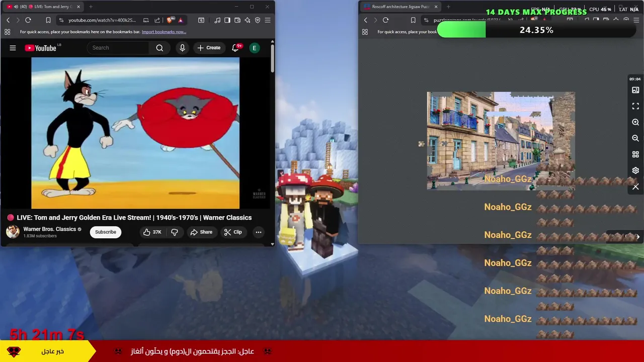The width and height of the screenshot is (644, 362).
Task: Show the puzzle preview image
Action: click(635, 90)
